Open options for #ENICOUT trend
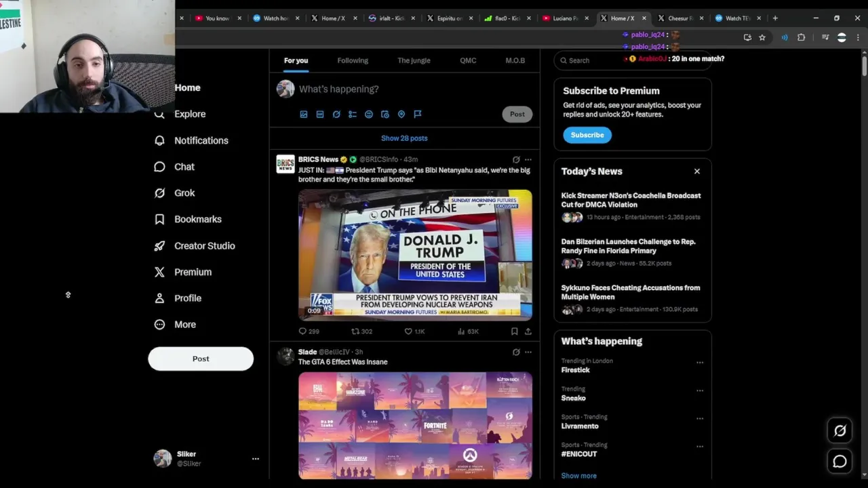This screenshot has width=868, height=488. [x=700, y=447]
